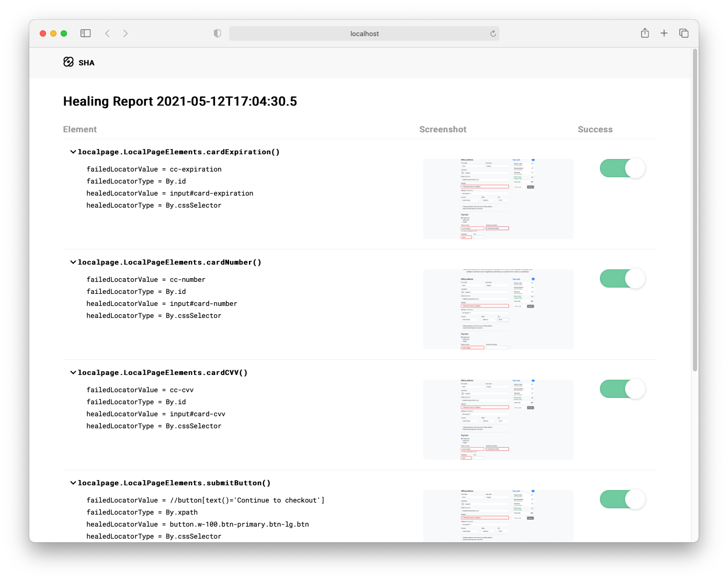Click the localhost address bar

coord(364,33)
